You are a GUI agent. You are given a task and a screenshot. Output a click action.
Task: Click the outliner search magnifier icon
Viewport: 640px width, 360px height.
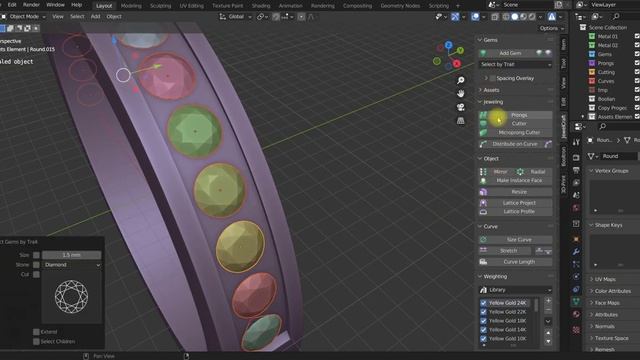click(x=616, y=16)
